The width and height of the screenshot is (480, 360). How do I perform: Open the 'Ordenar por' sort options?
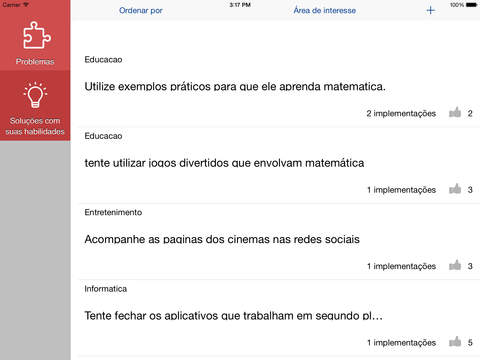[x=141, y=11]
